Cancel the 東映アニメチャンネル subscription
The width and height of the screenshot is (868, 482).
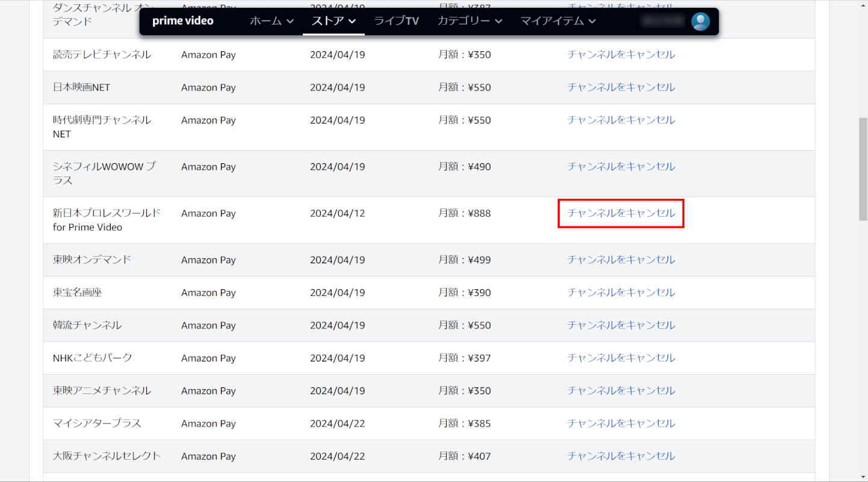click(621, 390)
